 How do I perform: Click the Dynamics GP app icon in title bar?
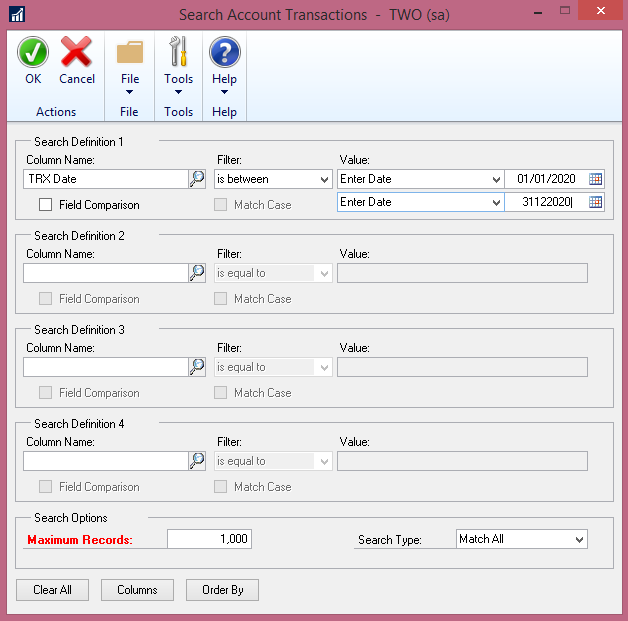pos(17,15)
